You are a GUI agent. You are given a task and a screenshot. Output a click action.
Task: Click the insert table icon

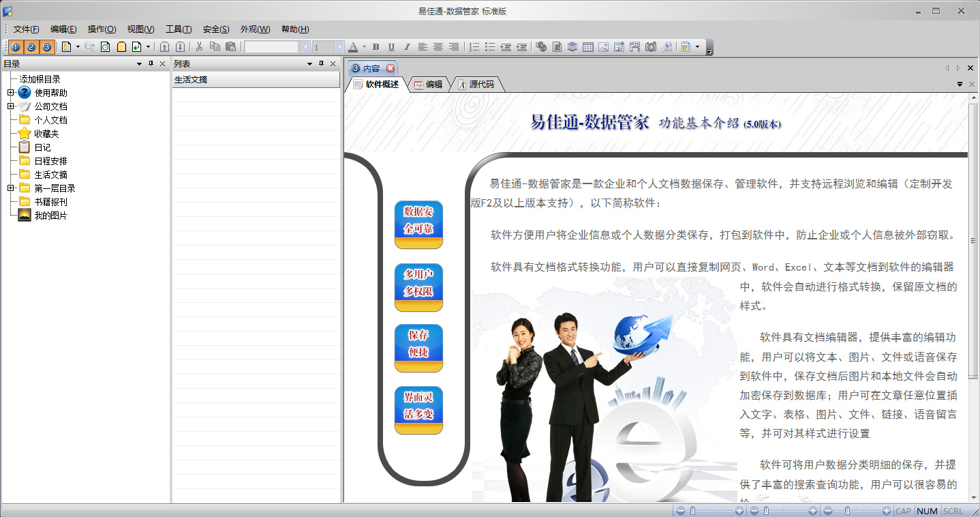pos(587,47)
